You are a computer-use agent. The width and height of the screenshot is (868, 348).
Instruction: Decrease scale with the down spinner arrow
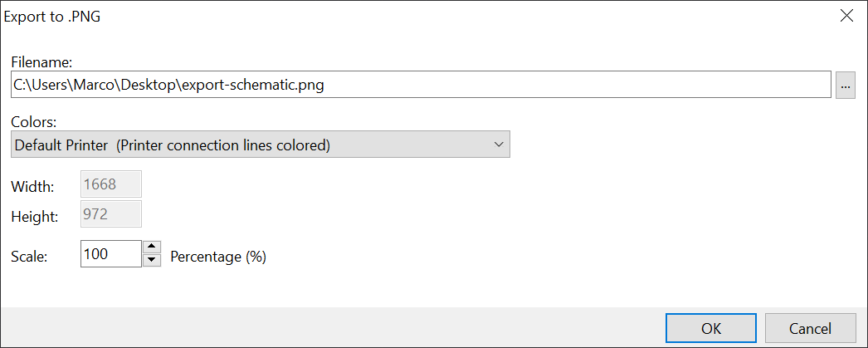coord(152,260)
